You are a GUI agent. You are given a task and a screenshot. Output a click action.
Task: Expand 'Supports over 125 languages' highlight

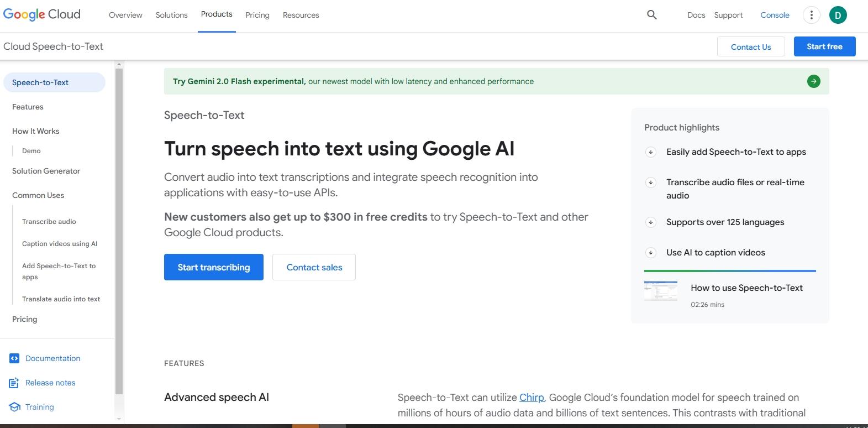[651, 222]
